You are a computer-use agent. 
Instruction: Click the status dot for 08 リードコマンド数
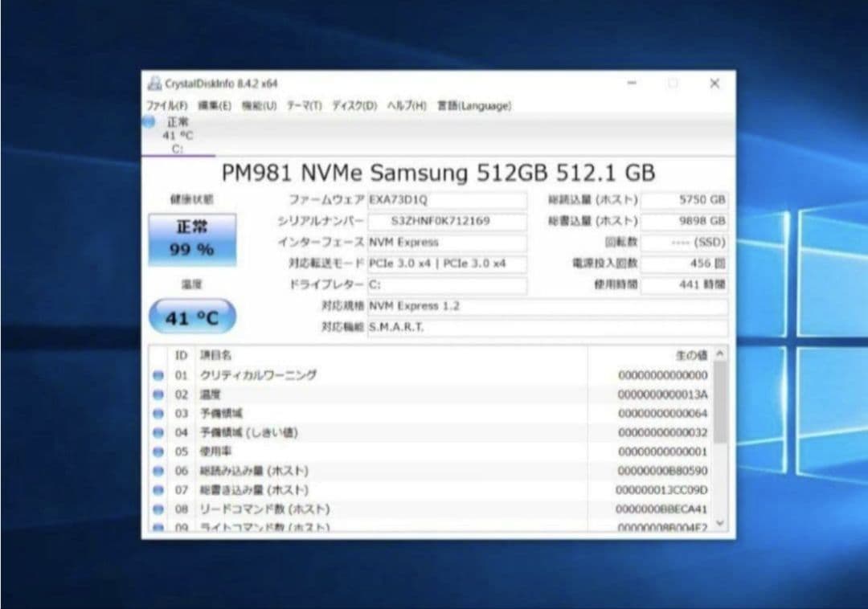point(158,509)
